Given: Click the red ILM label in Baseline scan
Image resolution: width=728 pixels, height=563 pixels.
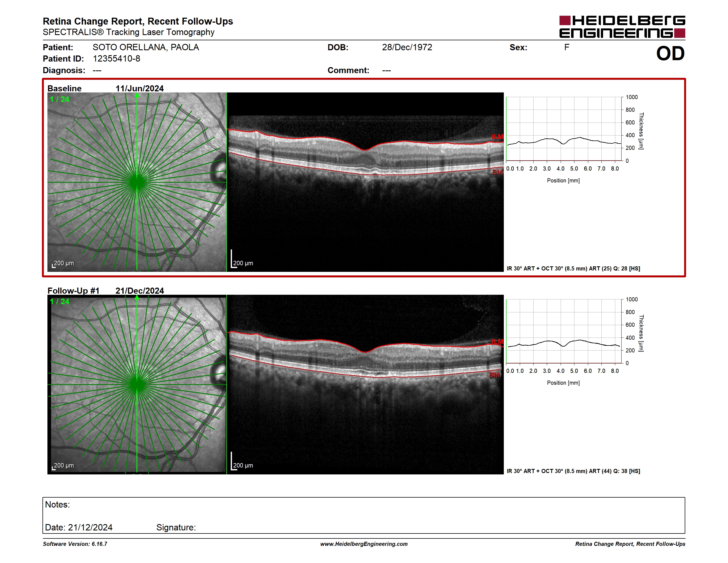Looking at the screenshot, I should [x=497, y=137].
